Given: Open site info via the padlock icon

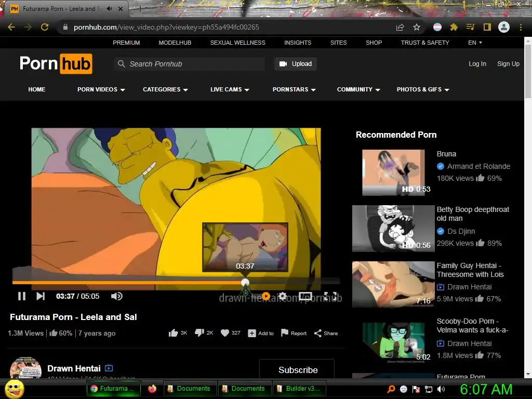Looking at the screenshot, I should (65, 27).
